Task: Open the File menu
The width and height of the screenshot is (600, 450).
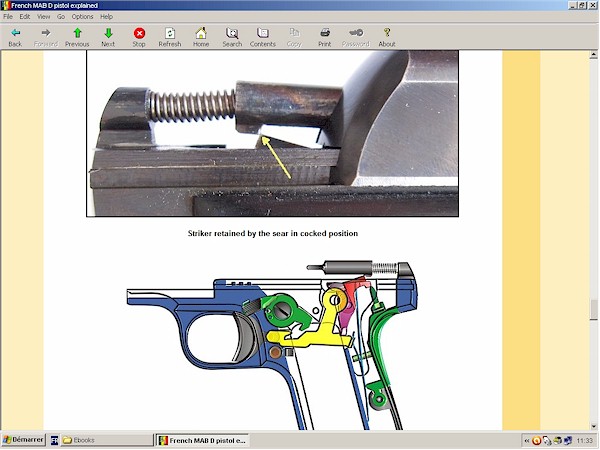Action: (8, 16)
